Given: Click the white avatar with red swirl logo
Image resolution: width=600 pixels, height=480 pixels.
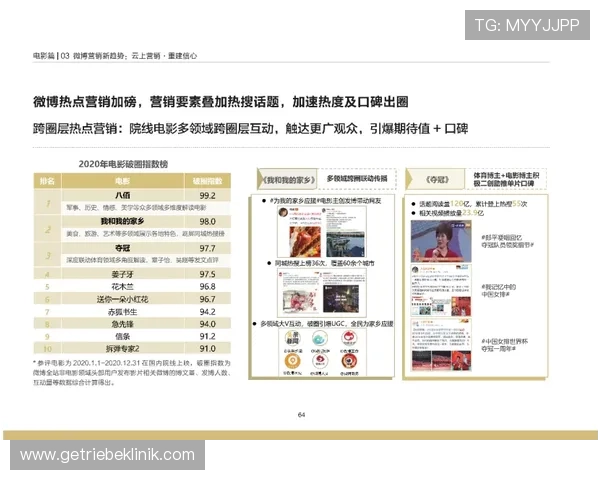Looking at the screenshot, I should [320, 361].
